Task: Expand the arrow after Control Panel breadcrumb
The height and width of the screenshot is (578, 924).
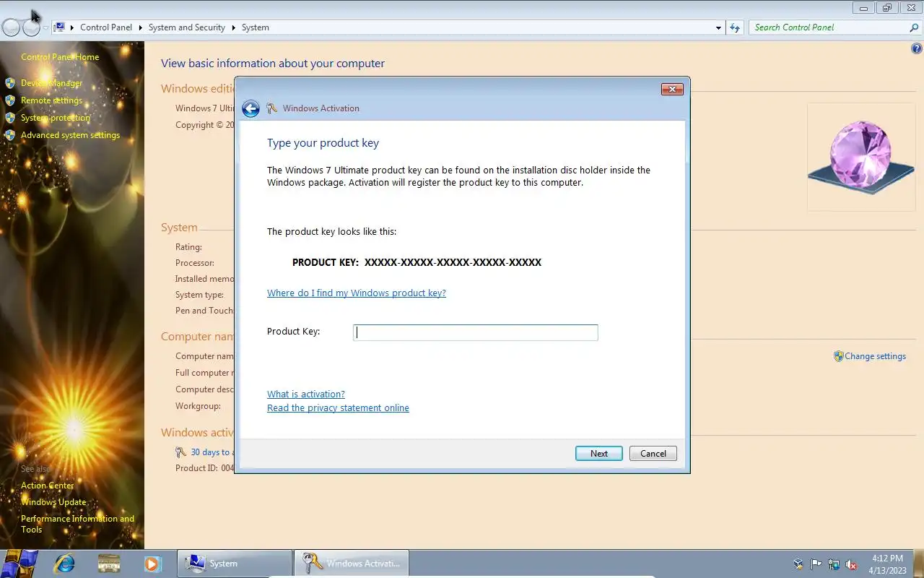Action: (141, 27)
